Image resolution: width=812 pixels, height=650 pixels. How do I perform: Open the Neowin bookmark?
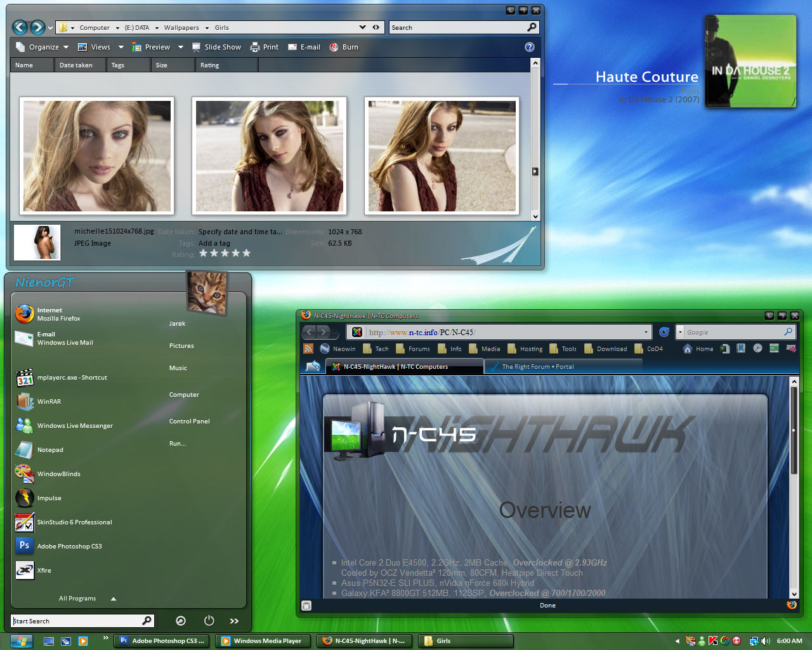point(337,348)
